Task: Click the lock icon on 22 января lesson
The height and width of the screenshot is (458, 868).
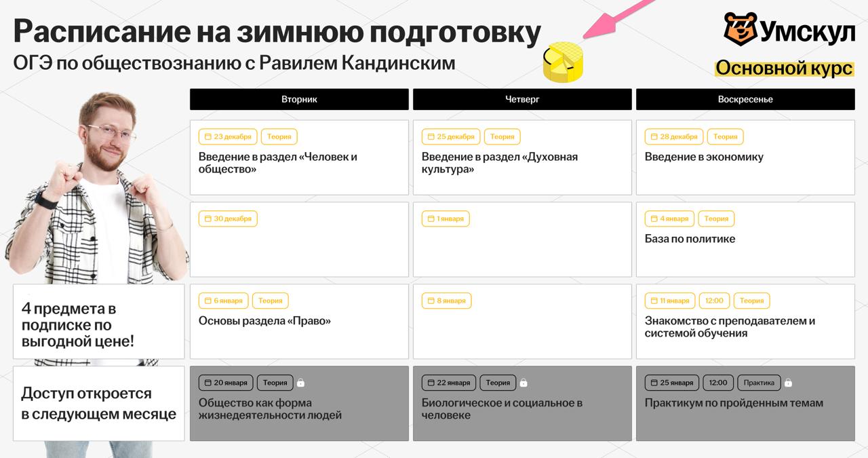Action: (x=524, y=383)
